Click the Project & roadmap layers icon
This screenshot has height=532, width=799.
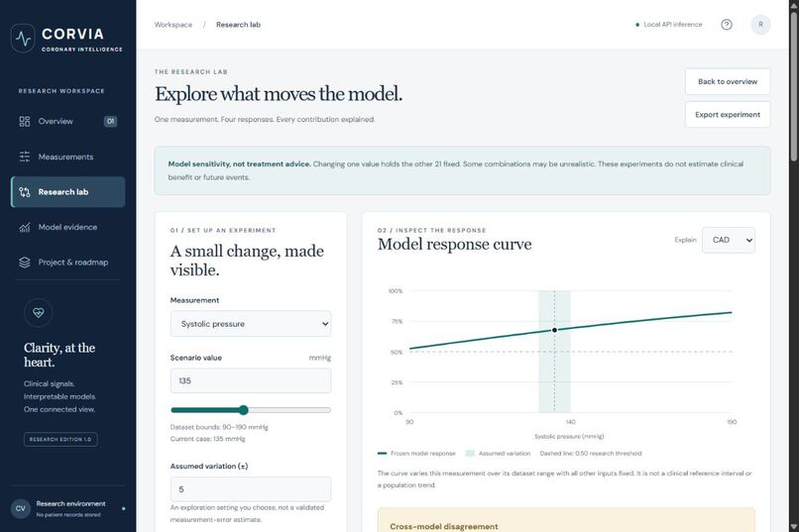coord(25,263)
